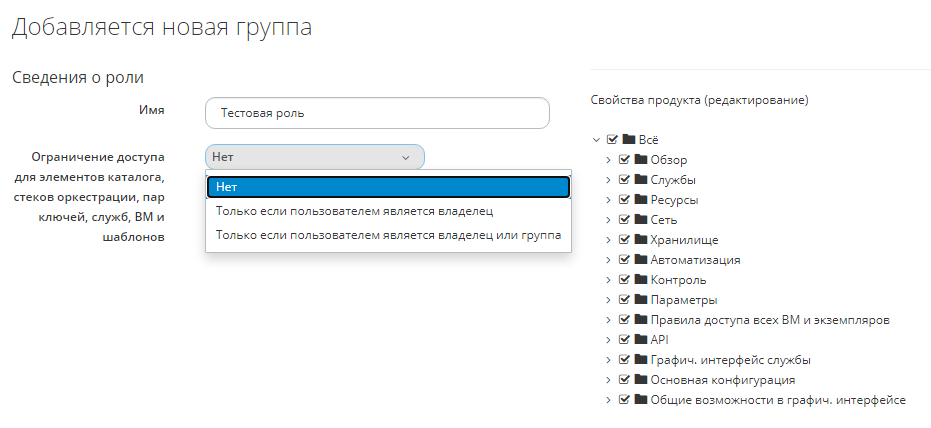The width and height of the screenshot is (931, 428).
Task: Collapse the Всё tree node
Action: coord(597,140)
